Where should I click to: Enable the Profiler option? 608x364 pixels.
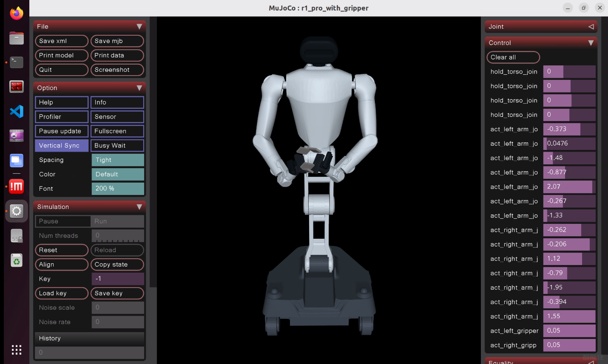pos(62,117)
